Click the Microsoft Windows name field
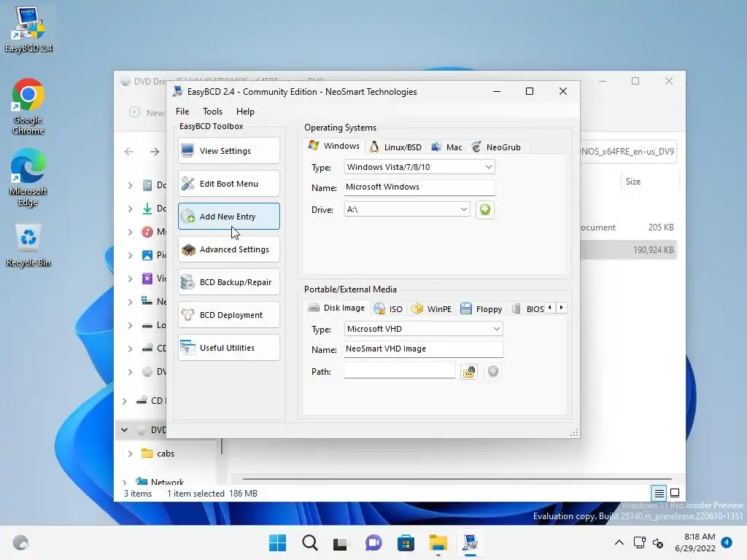Screen dimensions: 747x560 point(419,187)
